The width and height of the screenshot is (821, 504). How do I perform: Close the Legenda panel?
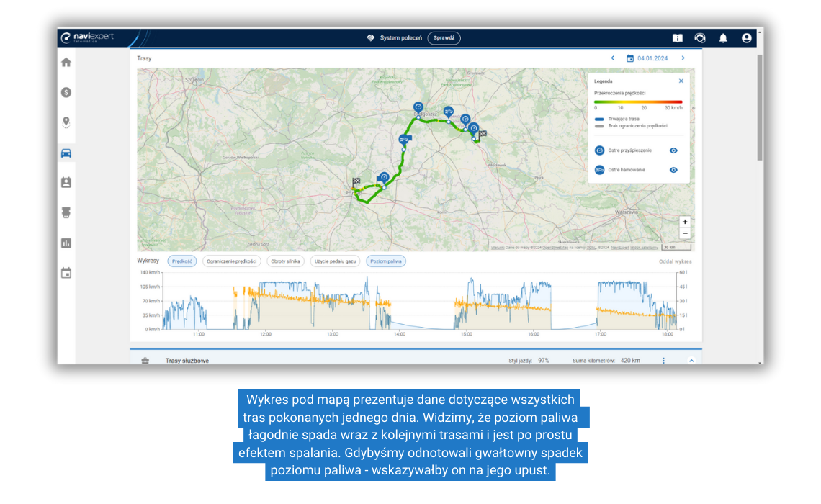(681, 81)
